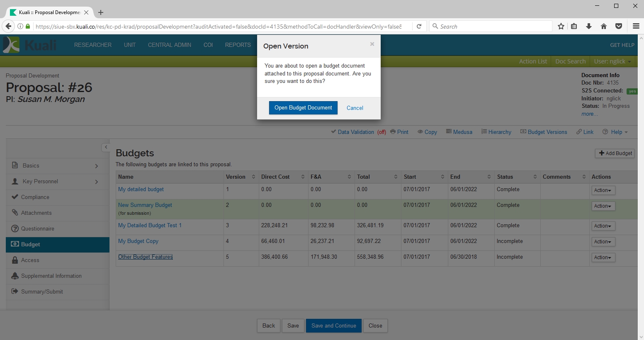This screenshot has width=644, height=340.
Task: Open the Pocket shield icon in toolbar
Action: 618,27
